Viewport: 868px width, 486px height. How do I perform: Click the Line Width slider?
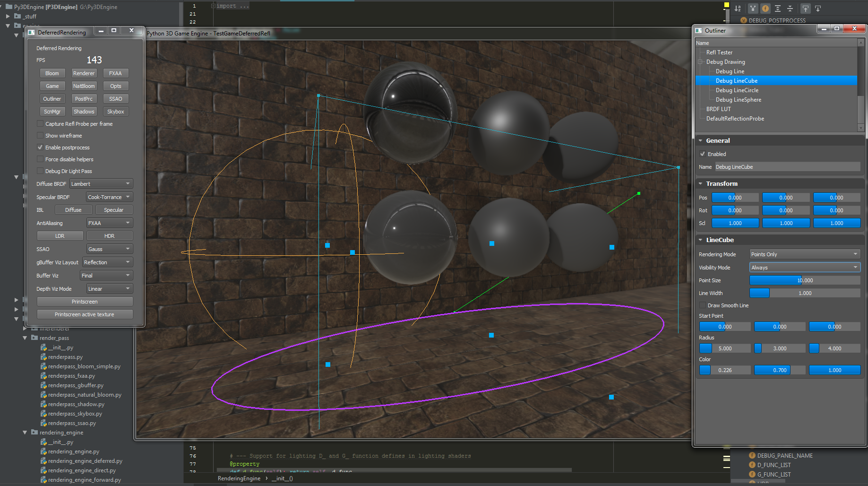805,293
